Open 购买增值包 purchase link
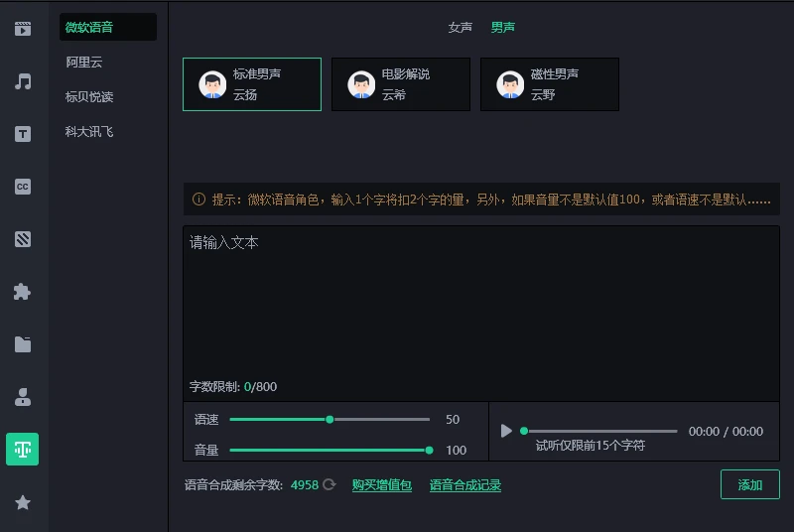 pos(382,485)
